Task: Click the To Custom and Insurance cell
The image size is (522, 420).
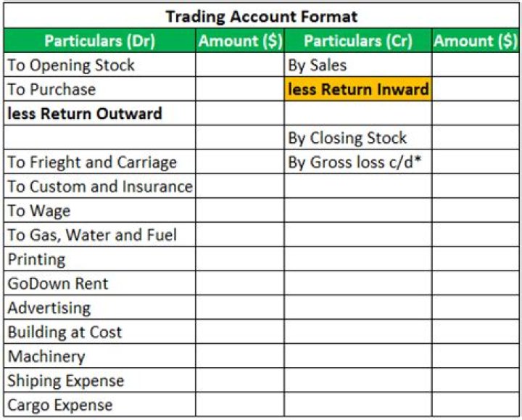Action: [99, 186]
